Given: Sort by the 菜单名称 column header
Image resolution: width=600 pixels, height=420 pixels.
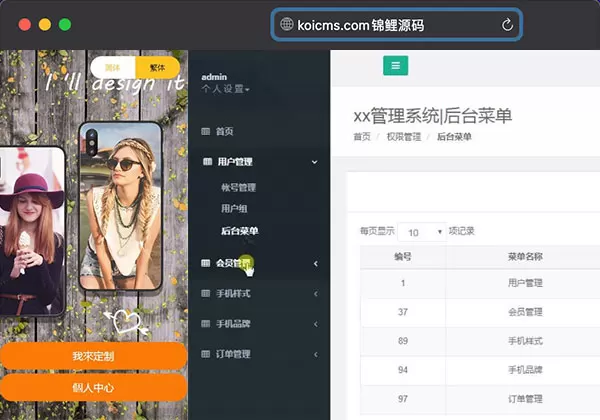Looking at the screenshot, I should pos(525,256).
